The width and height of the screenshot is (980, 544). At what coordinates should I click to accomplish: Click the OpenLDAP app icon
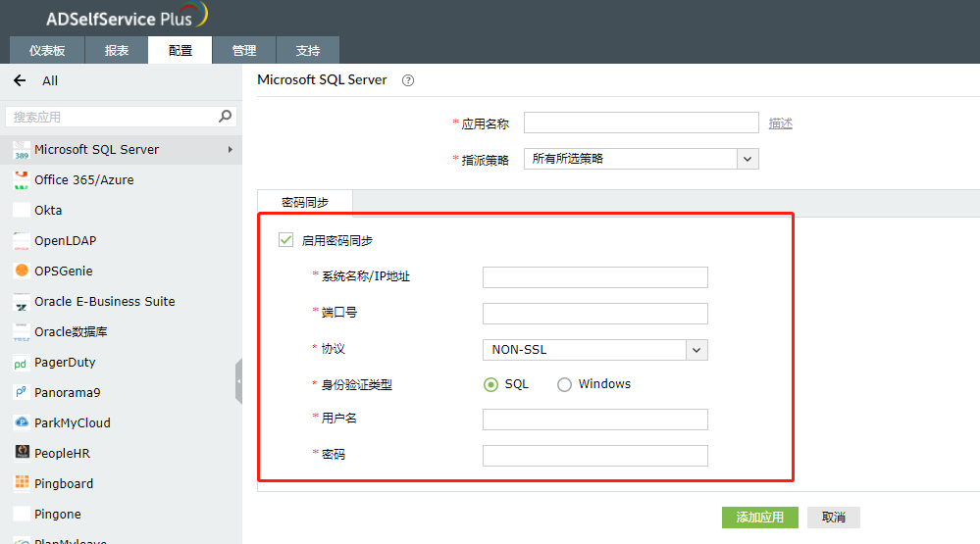22,240
